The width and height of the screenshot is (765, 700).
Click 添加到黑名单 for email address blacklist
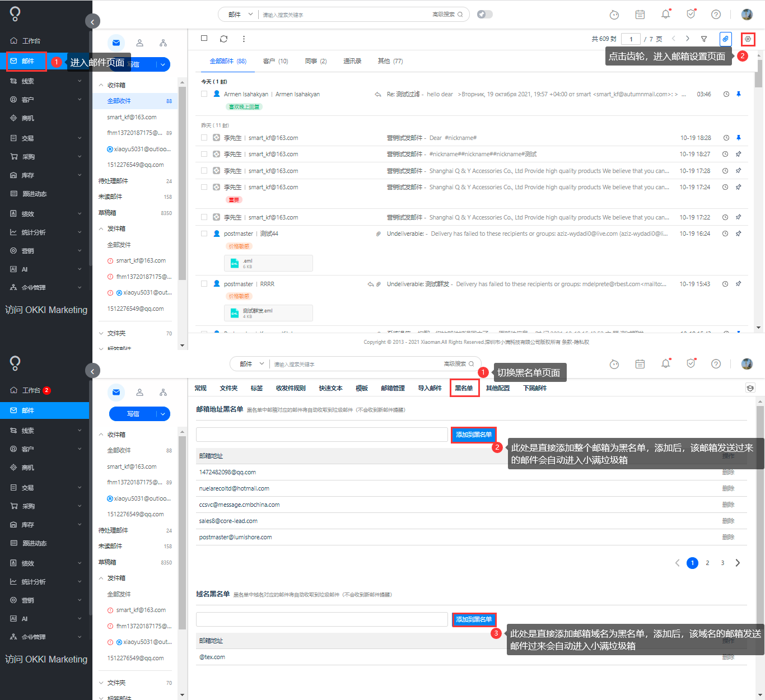pyautogui.click(x=474, y=435)
